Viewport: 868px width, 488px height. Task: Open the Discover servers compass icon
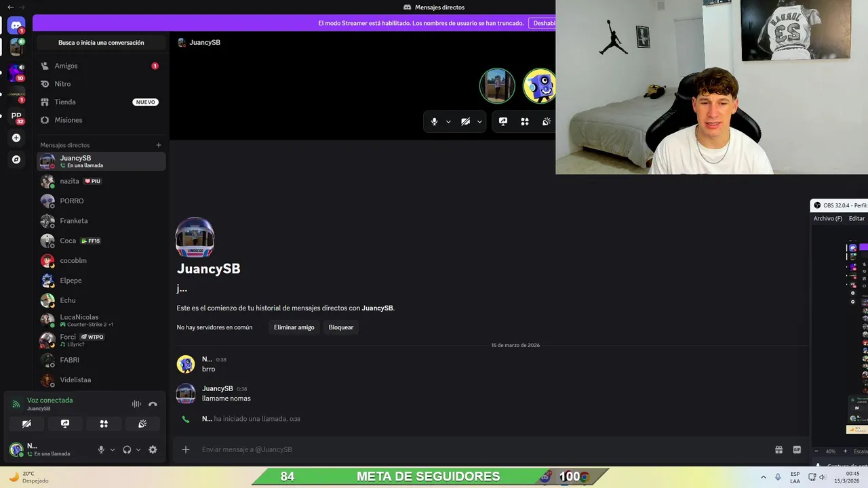pos(16,159)
